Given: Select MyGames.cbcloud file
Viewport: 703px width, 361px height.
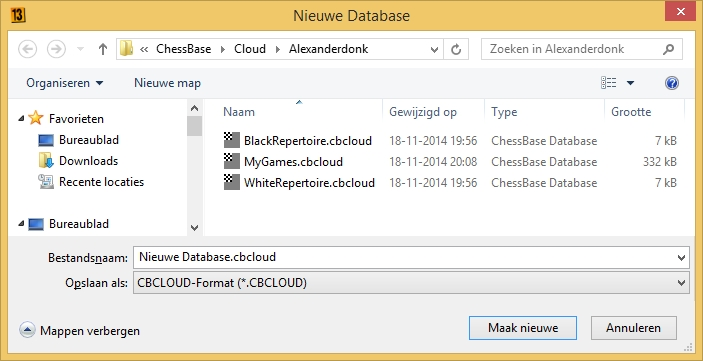Looking at the screenshot, I should tap(293, 161).
